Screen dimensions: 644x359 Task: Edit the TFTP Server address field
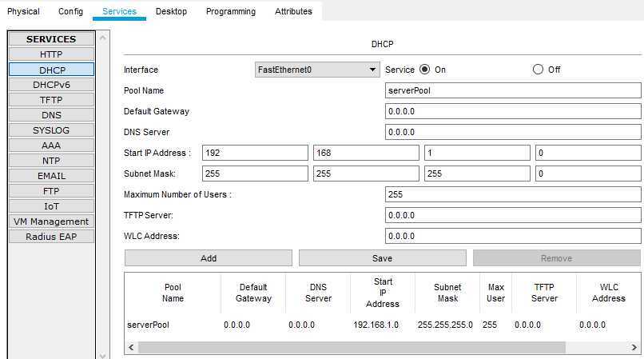tap(513, 215)
